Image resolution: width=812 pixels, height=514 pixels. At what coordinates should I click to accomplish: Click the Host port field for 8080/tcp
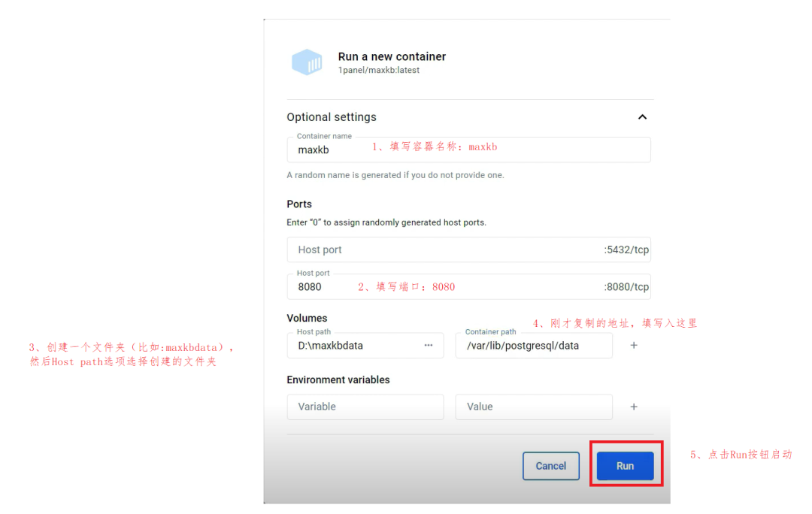[x=468, y=287]
